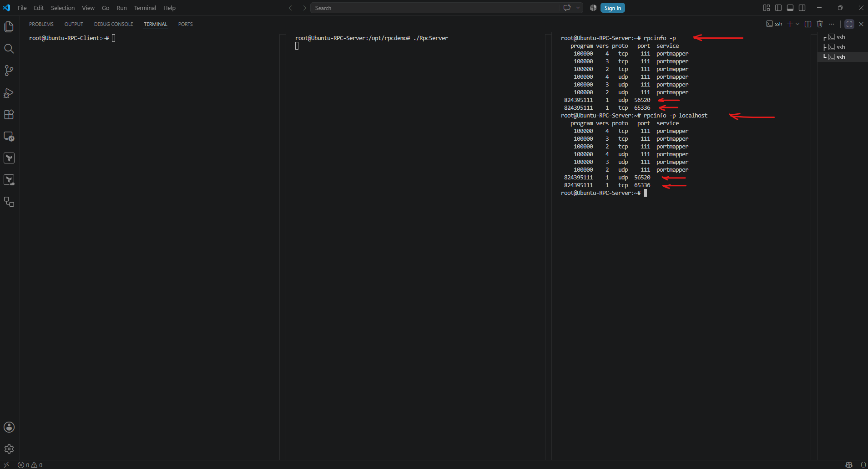The image size is (868, 469).
Task: Open Source Control in the activity bar
Action: click(x=9, y=71)
